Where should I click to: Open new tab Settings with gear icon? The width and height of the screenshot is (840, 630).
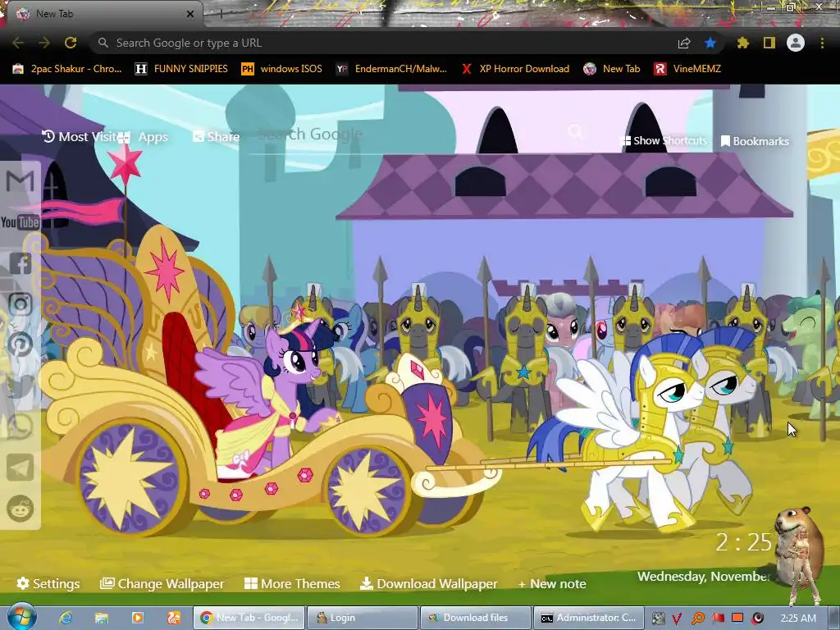tap(48, 583)
